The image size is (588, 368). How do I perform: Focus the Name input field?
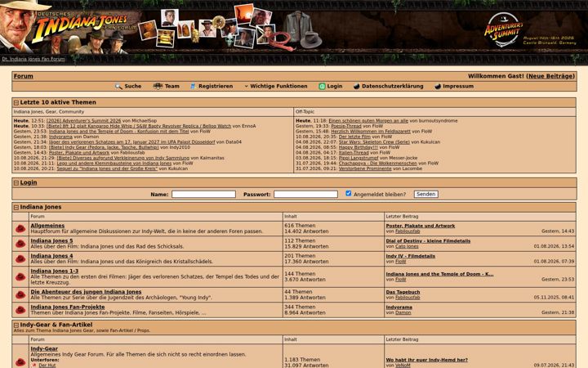point(203,194)
